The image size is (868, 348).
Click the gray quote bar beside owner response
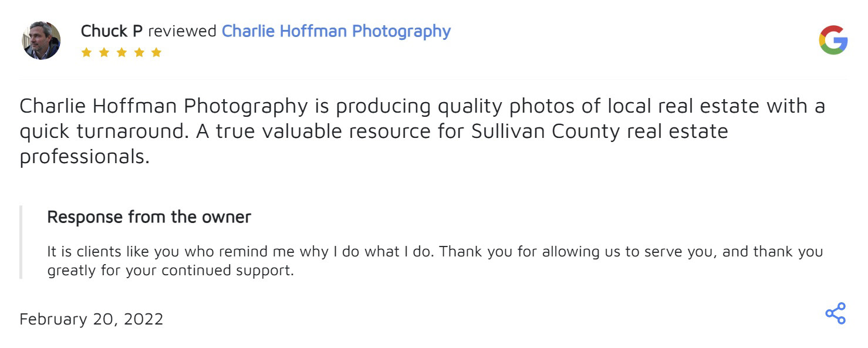coord(21,242)
